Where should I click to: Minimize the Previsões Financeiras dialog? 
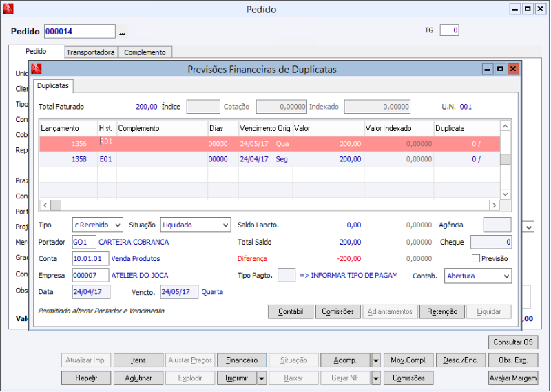[x=488, y=69]
